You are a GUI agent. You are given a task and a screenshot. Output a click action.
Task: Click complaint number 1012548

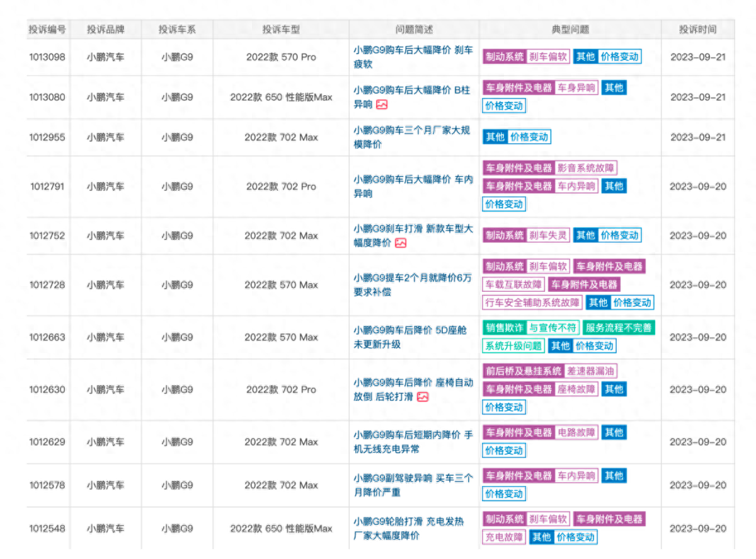coord(47,528)
